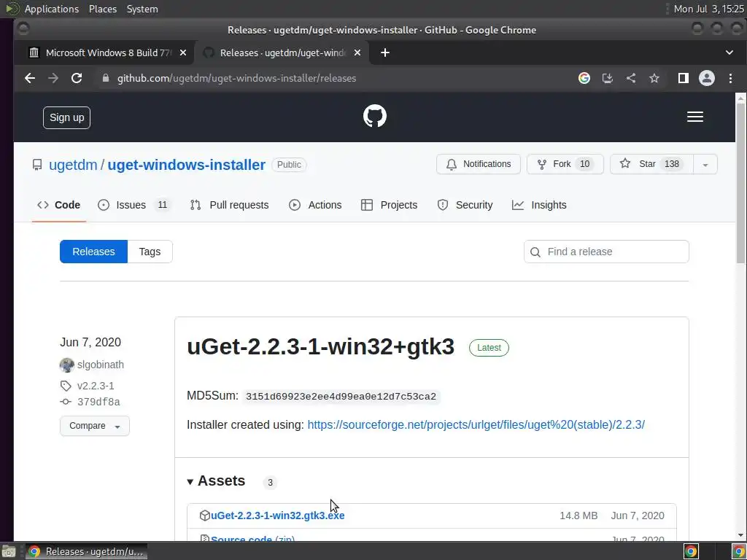Click the package icon beside uGet exe asset

tap(205, 516)
